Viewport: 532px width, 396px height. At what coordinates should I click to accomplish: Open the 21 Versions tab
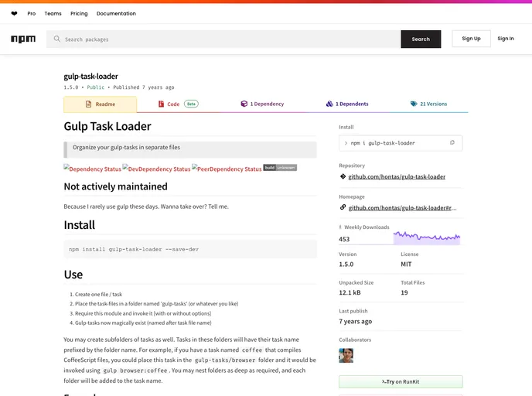[x=428, y=104]
